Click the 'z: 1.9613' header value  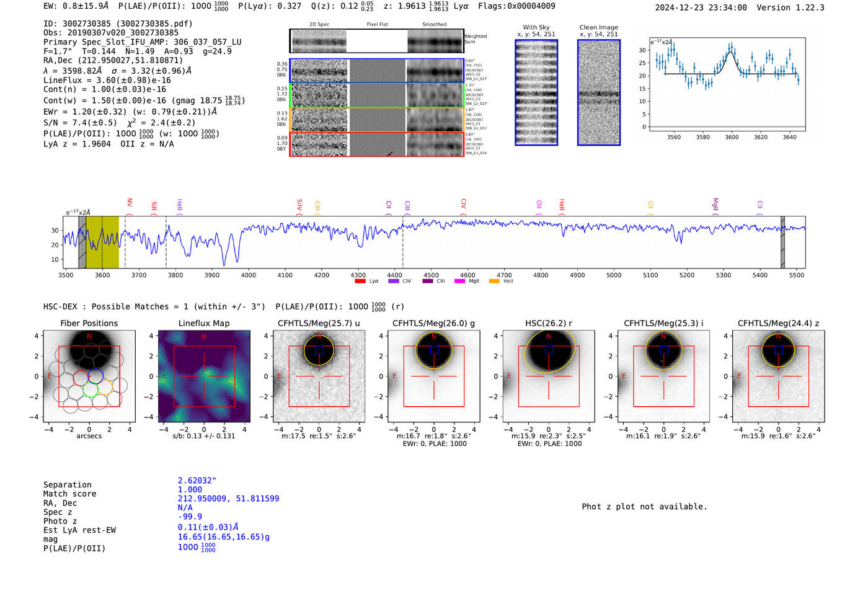[x=404, y=6]
